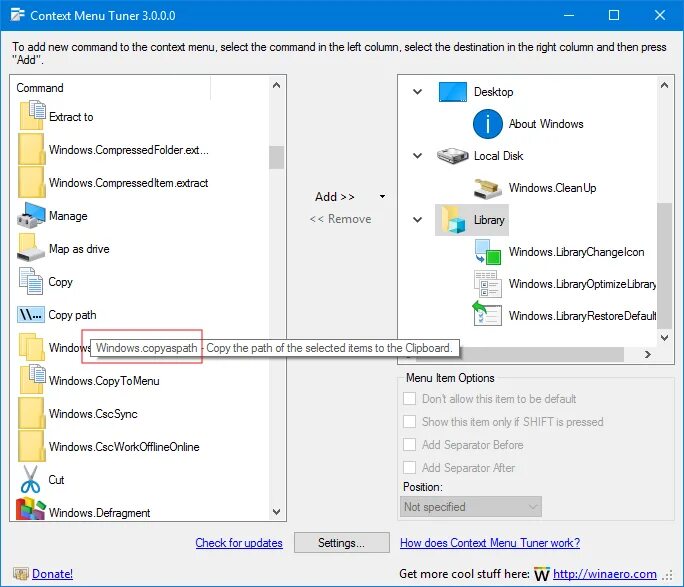Click the Copy path icon
This screenshot has width=684, height=587.
(x=31, y=314)
